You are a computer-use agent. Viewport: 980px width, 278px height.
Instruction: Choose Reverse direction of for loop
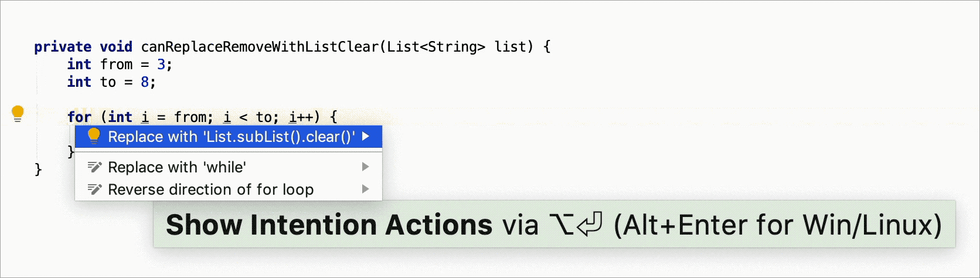(x=211, y=189)
